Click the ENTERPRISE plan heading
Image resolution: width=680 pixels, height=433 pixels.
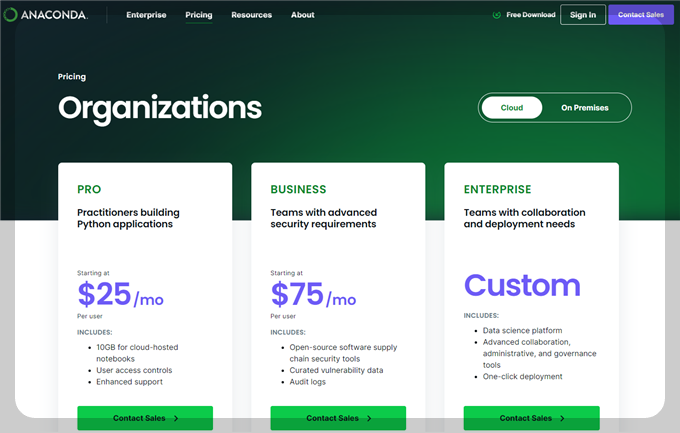[497, 189]
